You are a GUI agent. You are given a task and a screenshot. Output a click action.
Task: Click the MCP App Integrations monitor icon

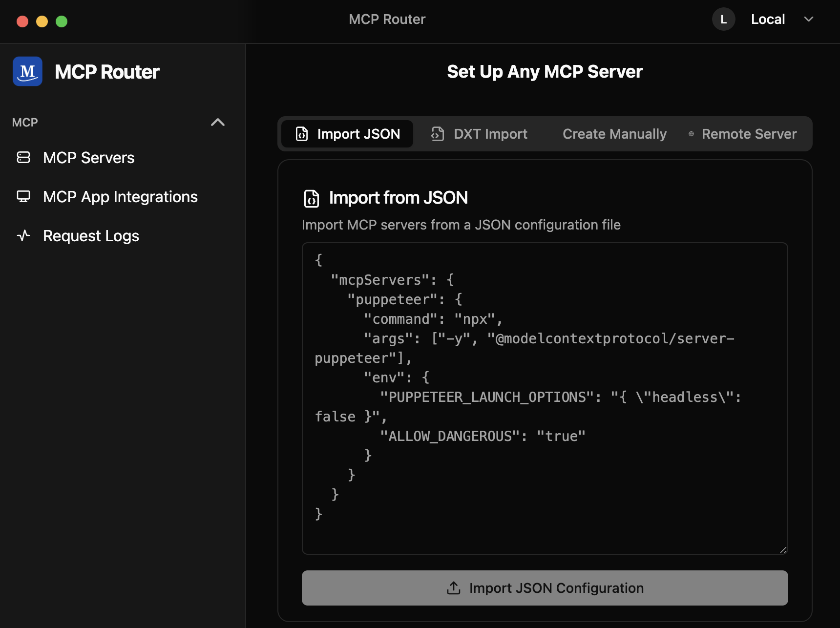pyautogui.click(x=23, y=196)
